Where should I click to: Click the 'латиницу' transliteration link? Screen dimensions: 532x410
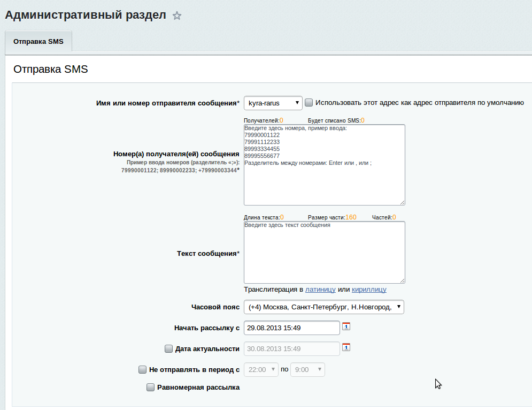click(320, 290)
